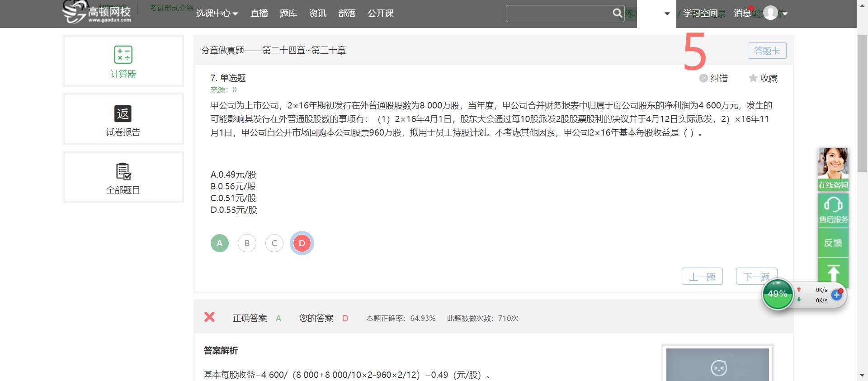
Task: Select answer option A
Action: pos(220,243)
